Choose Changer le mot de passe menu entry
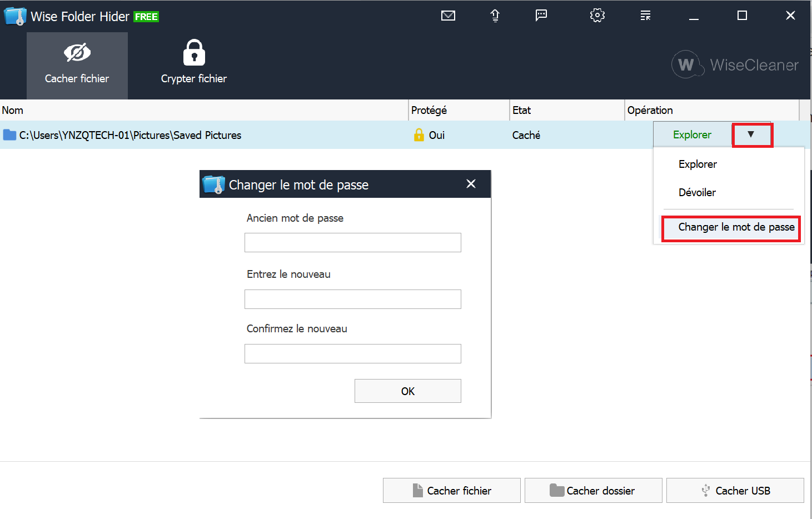Image resolution: width=812 pixels, height=519 pixels. pyautogui.click(x=731, y=228)
